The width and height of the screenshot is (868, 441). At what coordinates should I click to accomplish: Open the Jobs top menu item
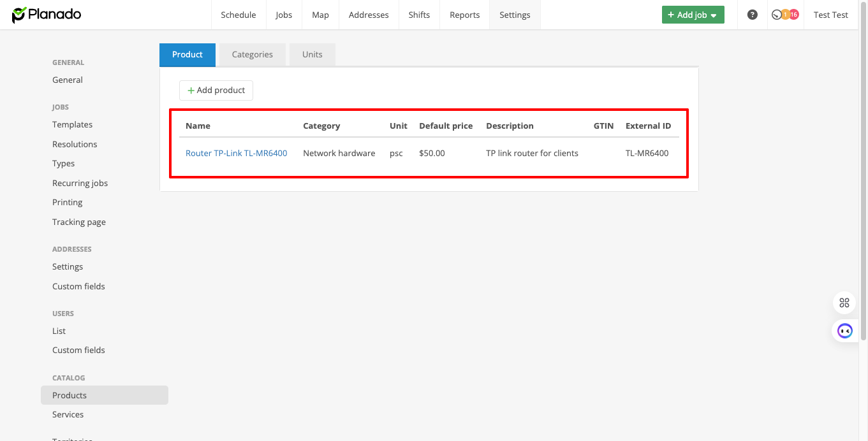(x=284, y=15)
